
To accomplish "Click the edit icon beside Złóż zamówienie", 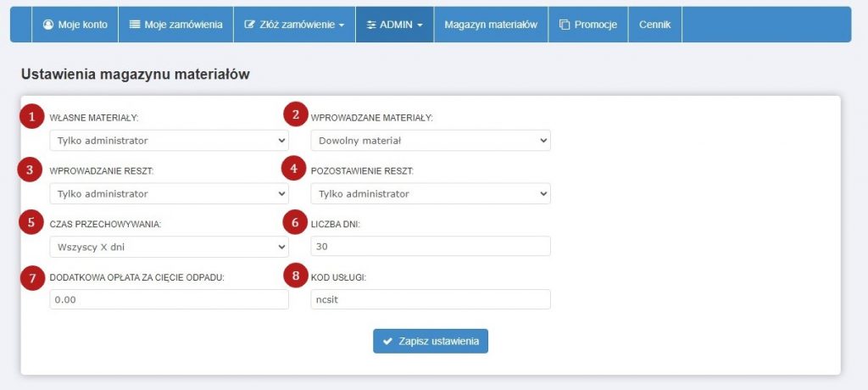I will (249, 25).
